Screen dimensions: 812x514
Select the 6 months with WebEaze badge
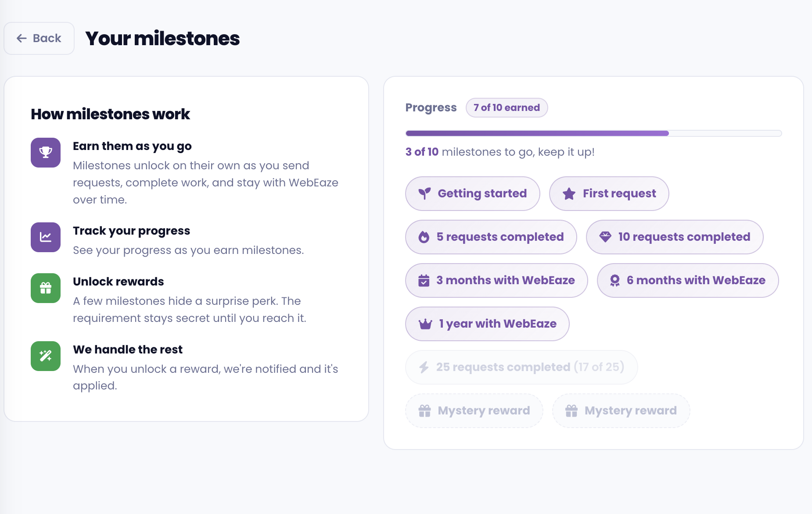tap(688, 280)
